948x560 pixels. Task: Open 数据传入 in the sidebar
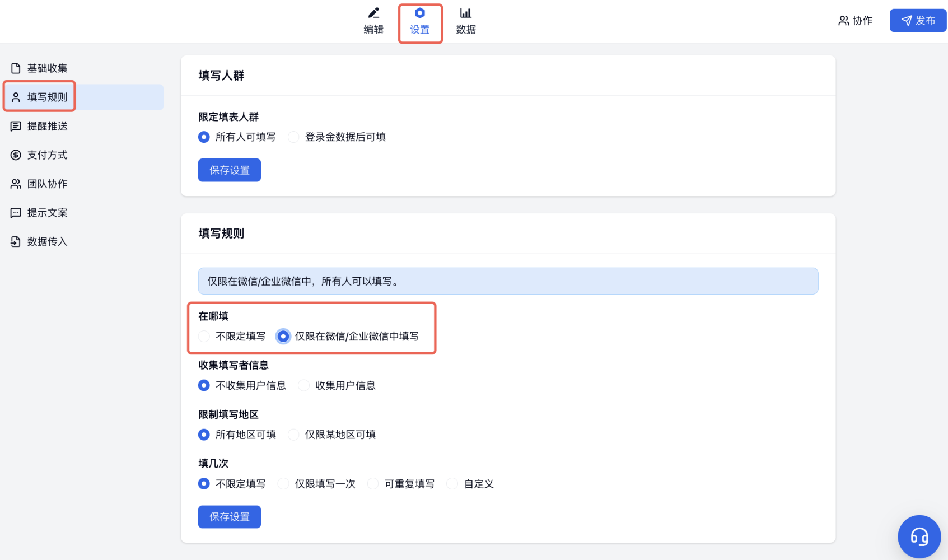coord(84,241)
